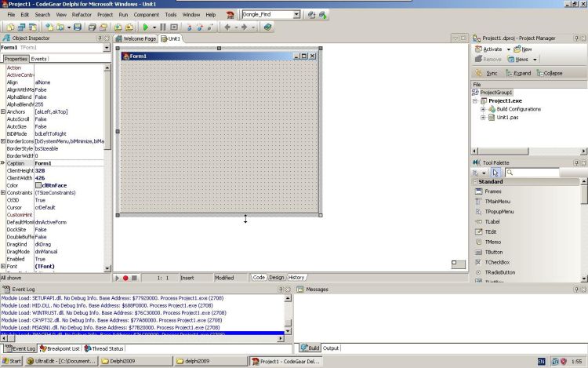The height and width of the screenshot is (368, 588).
Task: Open the Run button dropdown arrow
Action: pyautogui.click(x=154, y=27)
